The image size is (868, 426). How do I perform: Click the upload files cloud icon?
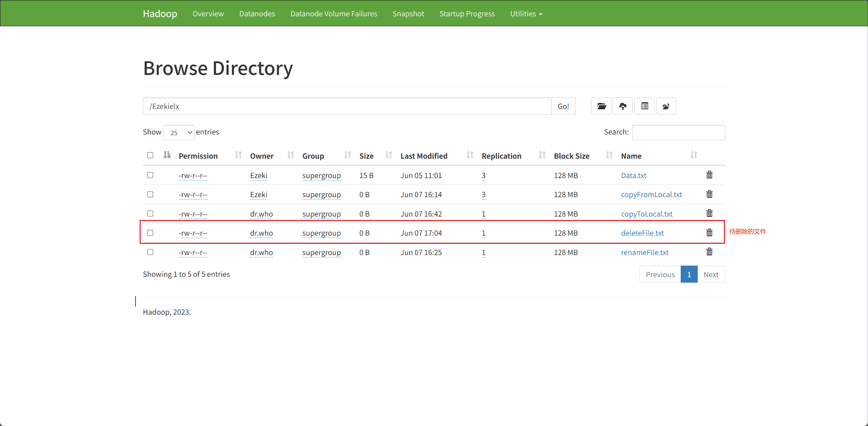coord(623,106)
